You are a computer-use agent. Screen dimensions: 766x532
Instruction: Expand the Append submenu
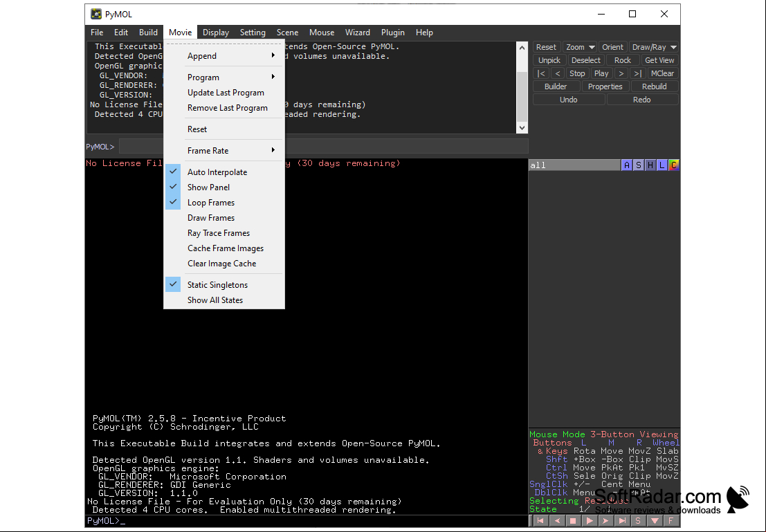click(x=225, y=56)
